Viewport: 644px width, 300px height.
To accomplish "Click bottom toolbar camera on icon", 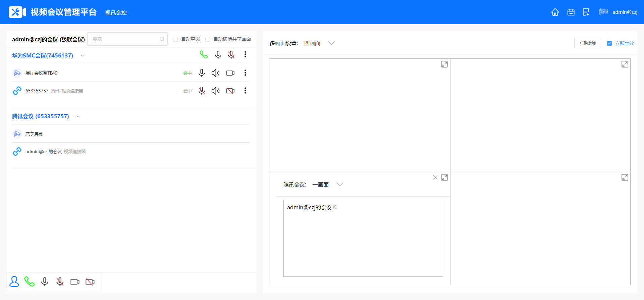I will point(75,282).
